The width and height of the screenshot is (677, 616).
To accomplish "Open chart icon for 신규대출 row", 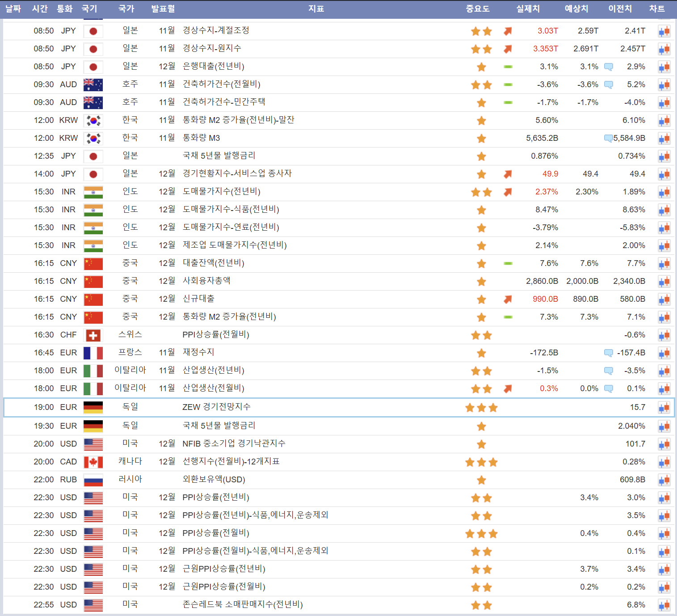I will pos(664,299).
